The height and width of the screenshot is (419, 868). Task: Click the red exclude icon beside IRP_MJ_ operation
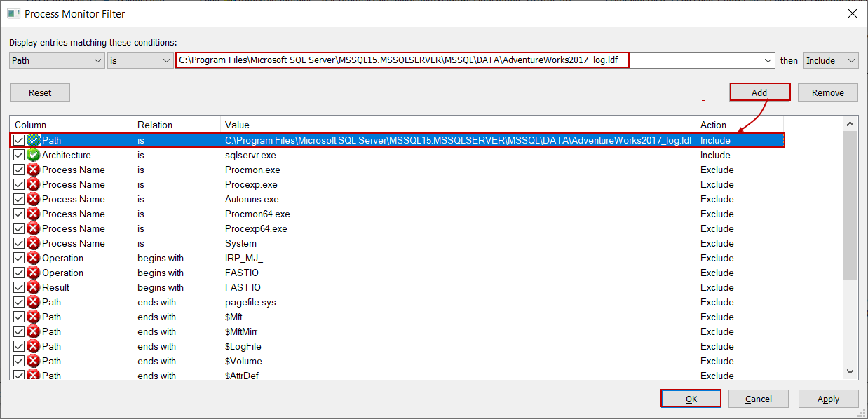[x=32, y=257]
